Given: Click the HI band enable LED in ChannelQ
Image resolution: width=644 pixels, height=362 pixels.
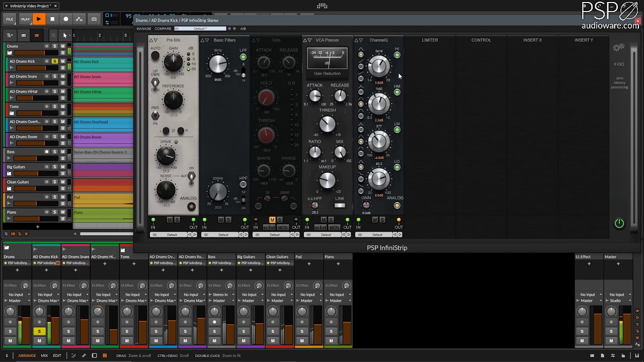Looking at the screenshot, I should 397,55.
